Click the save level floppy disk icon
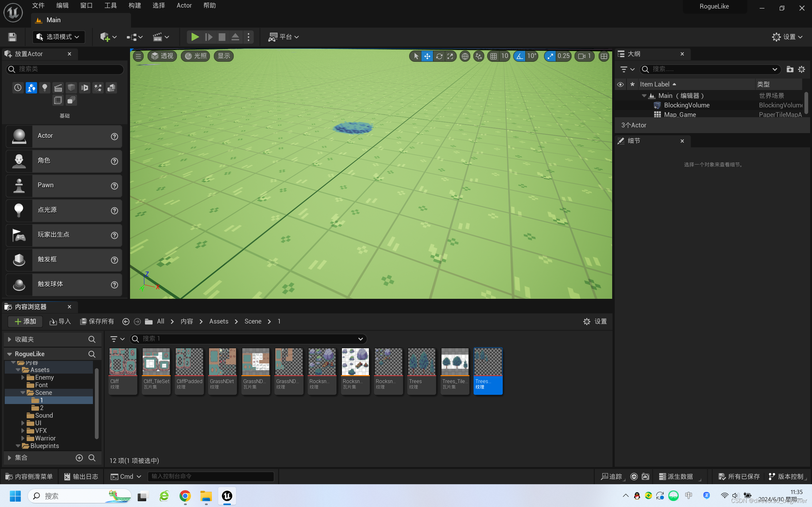Image resolution: width=812 pixels, height=507 pixels. click(x=12, y=37)
